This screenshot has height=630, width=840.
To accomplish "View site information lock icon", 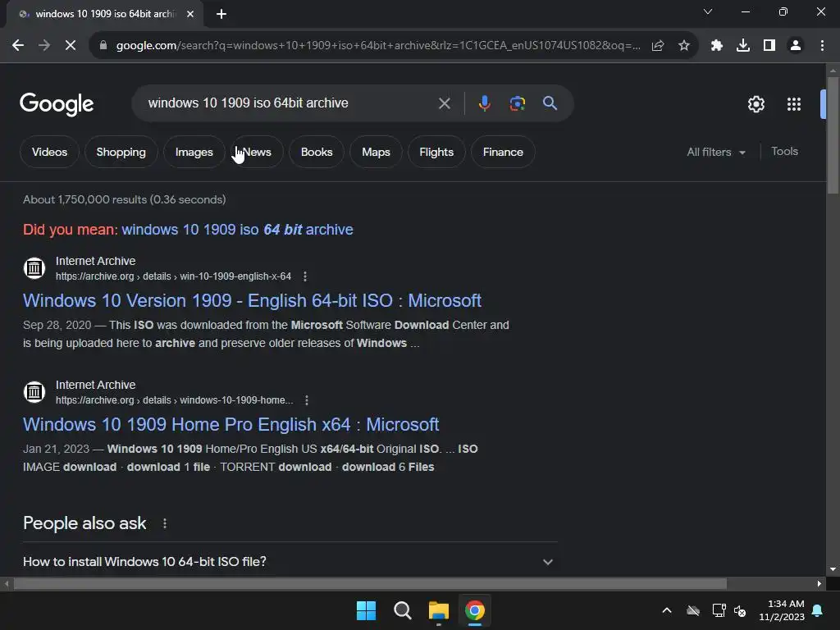I will (x=103, y=46).
